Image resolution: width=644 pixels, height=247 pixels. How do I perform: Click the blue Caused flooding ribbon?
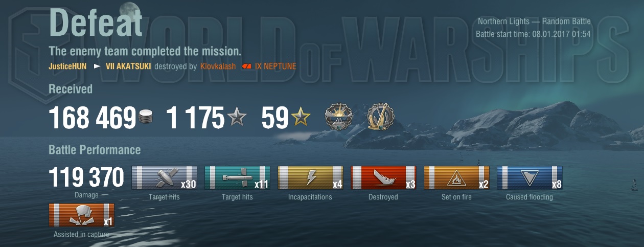click(x=530, y=178)
